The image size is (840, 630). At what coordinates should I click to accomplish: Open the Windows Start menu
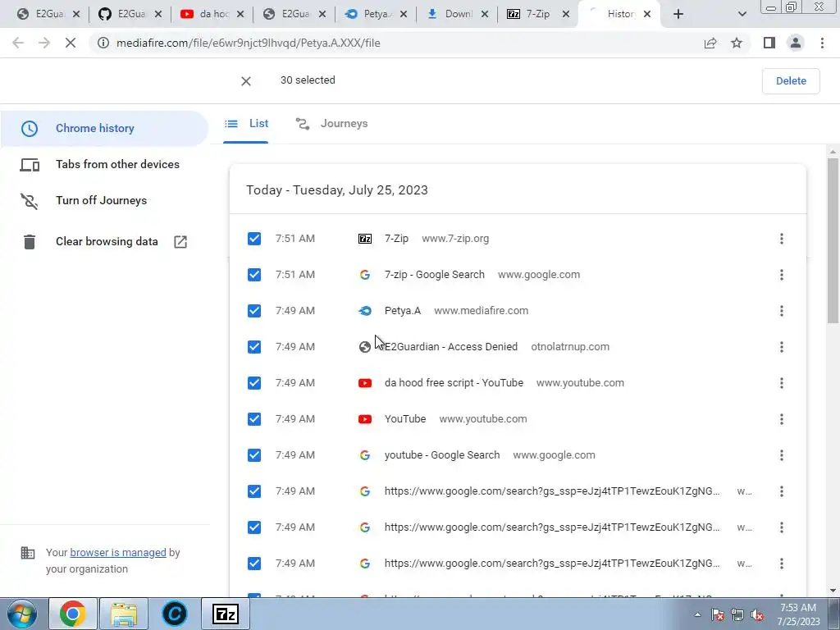[22, 614]
